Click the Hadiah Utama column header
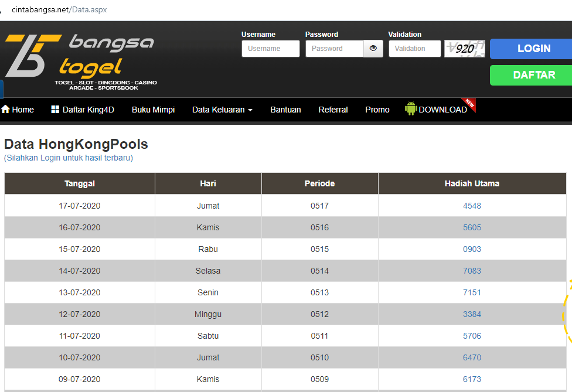The width and height of the screenshot is (572, 392). pos(472,183)
